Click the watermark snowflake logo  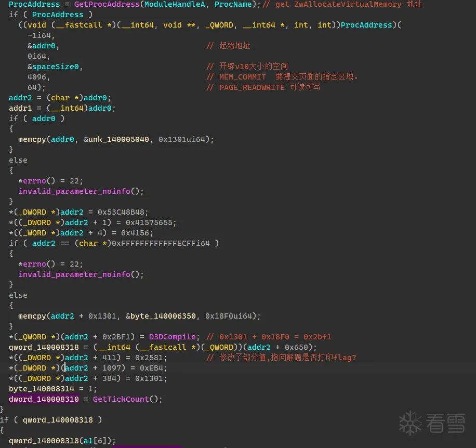point(410,423)
